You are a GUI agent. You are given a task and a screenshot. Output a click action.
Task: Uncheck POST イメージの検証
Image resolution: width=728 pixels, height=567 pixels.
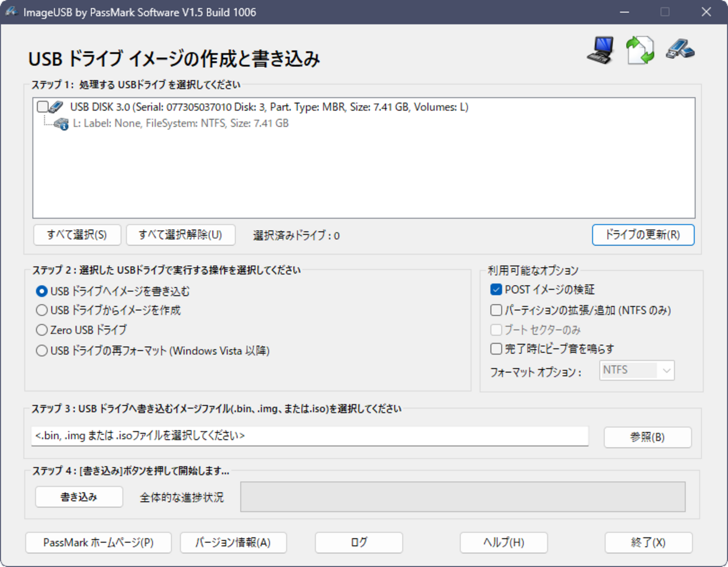[495, 289]
